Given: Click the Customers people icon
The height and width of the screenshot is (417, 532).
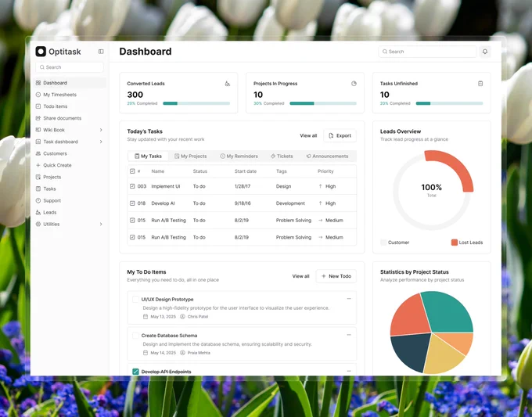Looking at the screenshot, I should tap(38, 153).
